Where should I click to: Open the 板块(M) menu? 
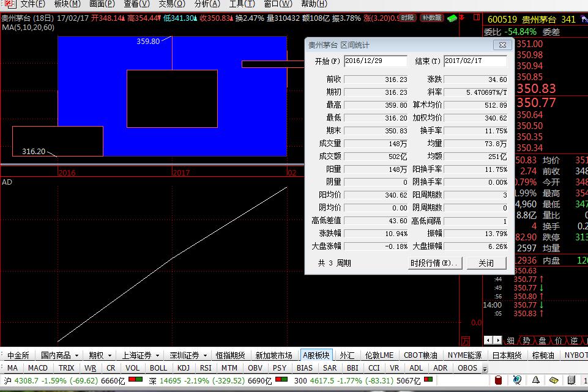click(67, 4)
